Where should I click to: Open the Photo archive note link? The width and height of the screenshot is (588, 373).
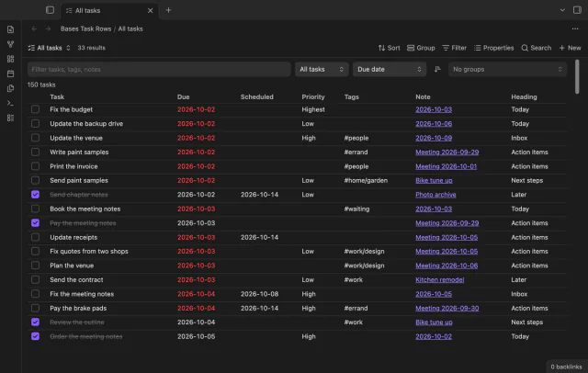(435, 195)
